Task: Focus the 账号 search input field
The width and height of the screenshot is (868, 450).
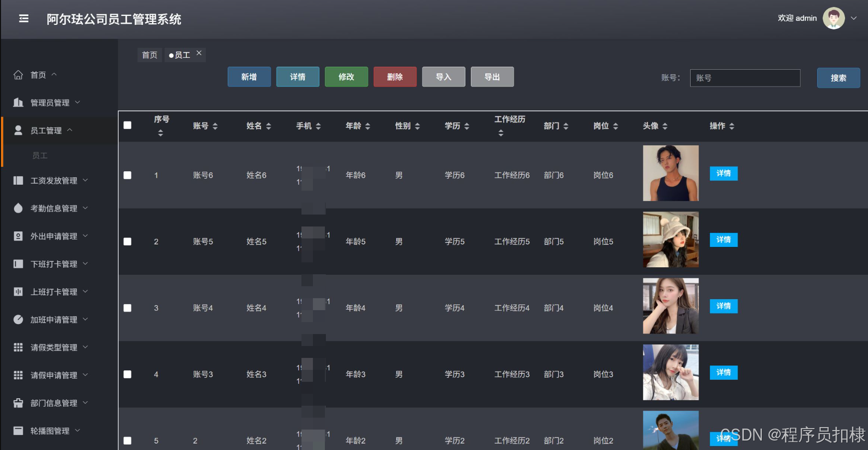Action: point(745,78)
